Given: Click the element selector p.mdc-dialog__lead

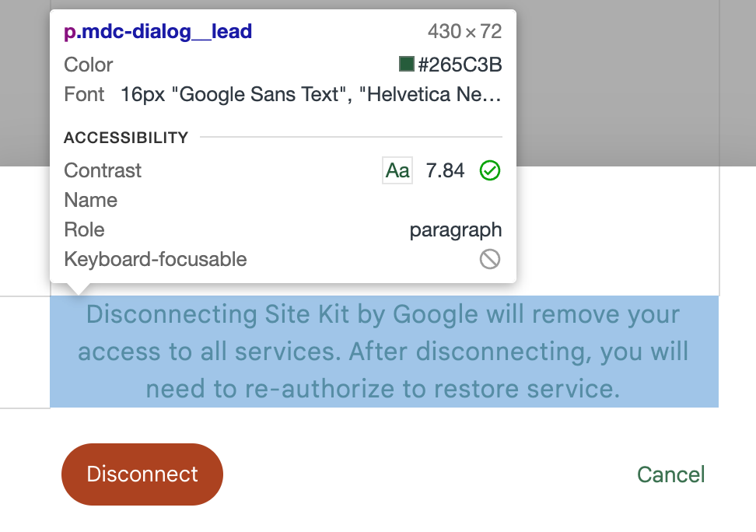Looking at the screenshot, I should click(x=157, y=31).
